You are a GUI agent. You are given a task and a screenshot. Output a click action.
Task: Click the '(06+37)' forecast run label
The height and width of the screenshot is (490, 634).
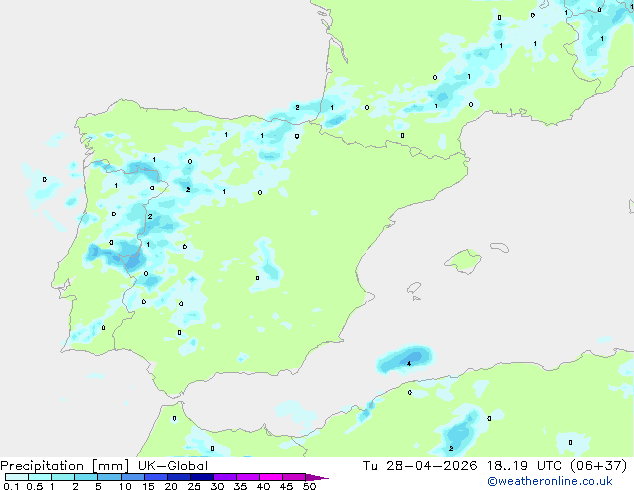click(x=598, y=466)
